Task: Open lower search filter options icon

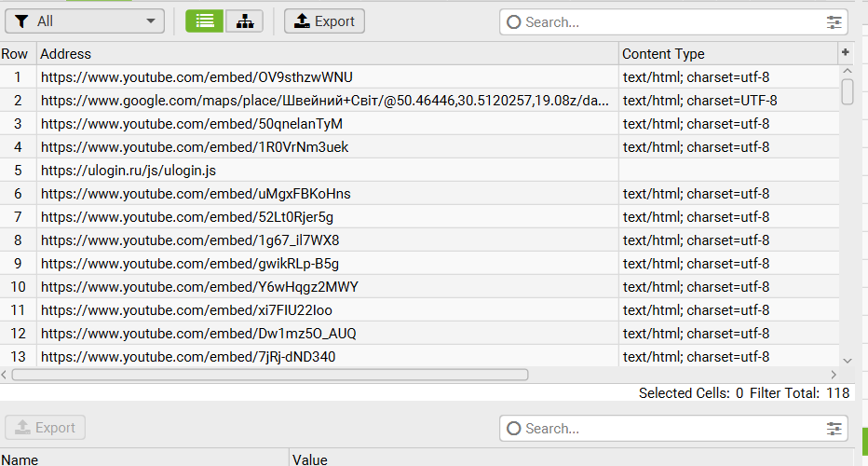Action: (x=834, y=429)
